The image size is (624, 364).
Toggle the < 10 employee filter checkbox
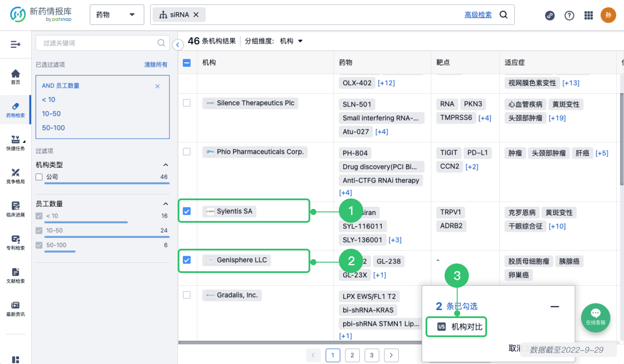coord(39,216)
